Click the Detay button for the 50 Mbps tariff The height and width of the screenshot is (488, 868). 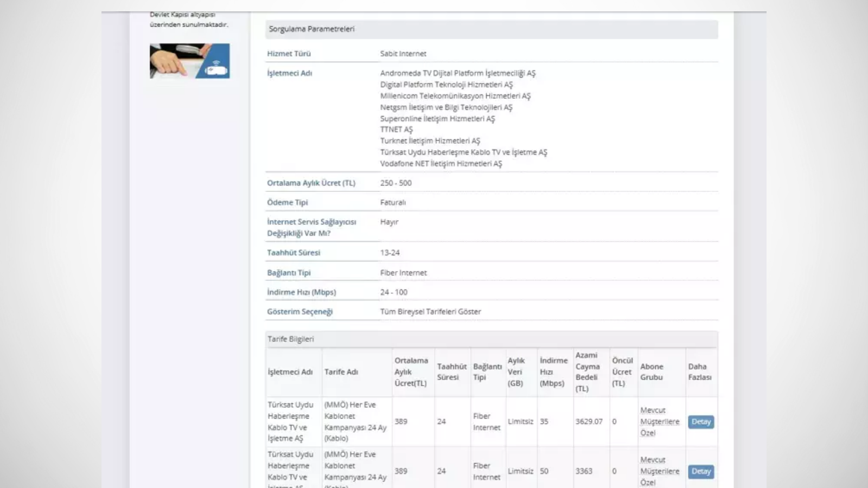701,471
